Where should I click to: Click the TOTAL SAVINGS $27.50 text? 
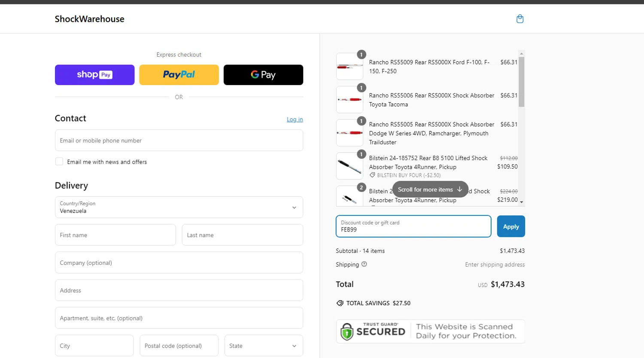378,303
